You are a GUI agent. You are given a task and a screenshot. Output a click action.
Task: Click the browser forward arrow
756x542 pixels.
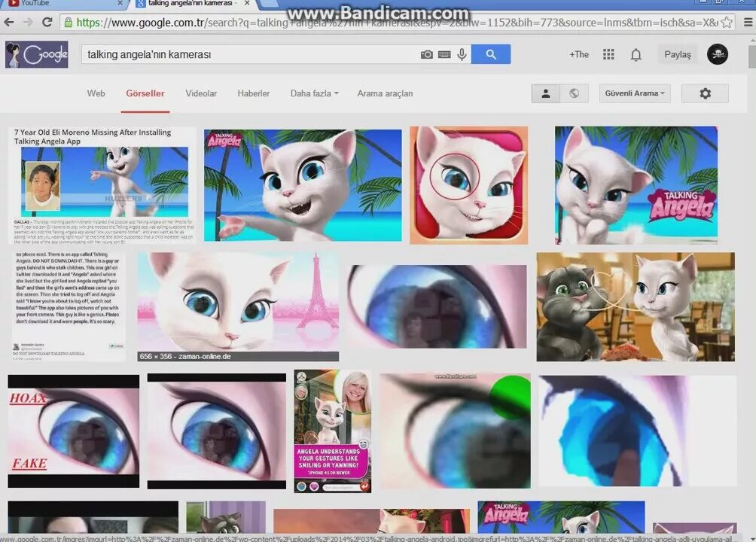coord(28,22)
